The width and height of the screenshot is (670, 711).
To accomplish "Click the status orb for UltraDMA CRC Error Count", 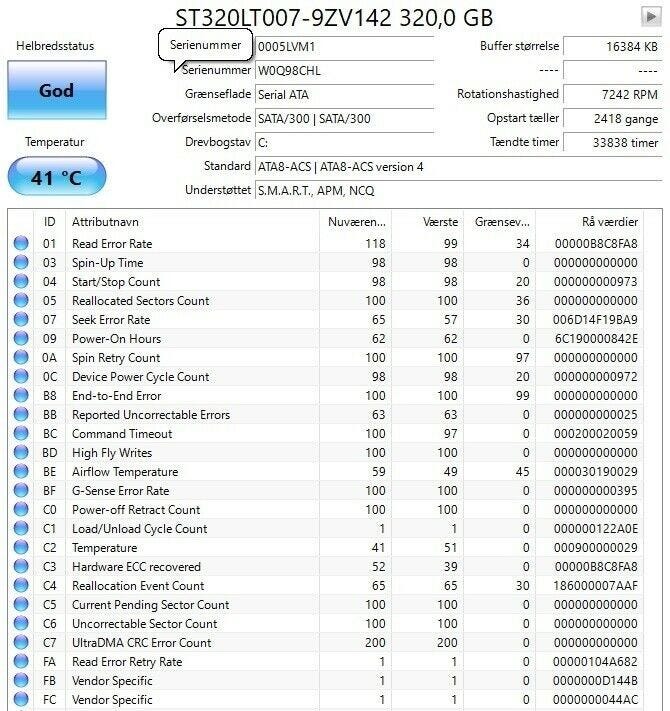I will tap(21, 643).
